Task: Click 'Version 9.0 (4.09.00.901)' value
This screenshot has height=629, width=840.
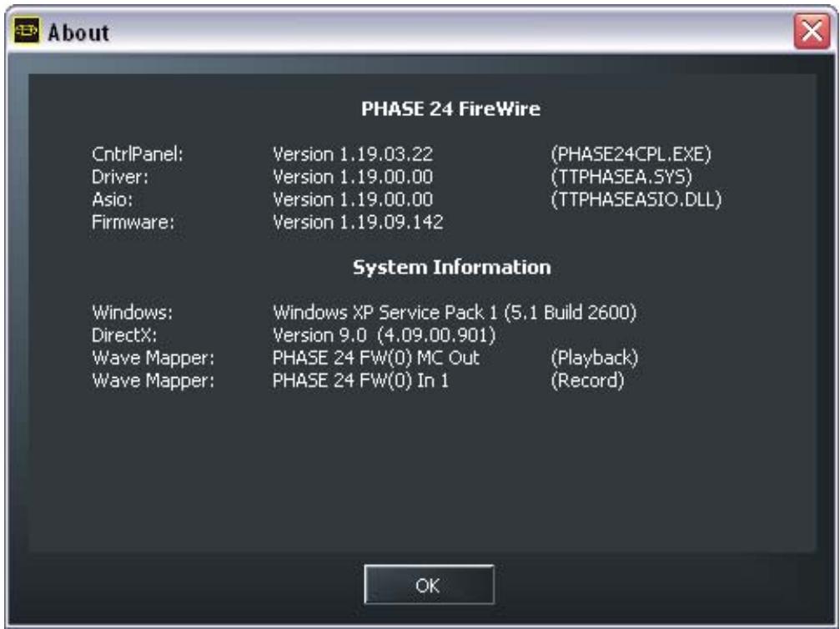Action: (384, 335)
